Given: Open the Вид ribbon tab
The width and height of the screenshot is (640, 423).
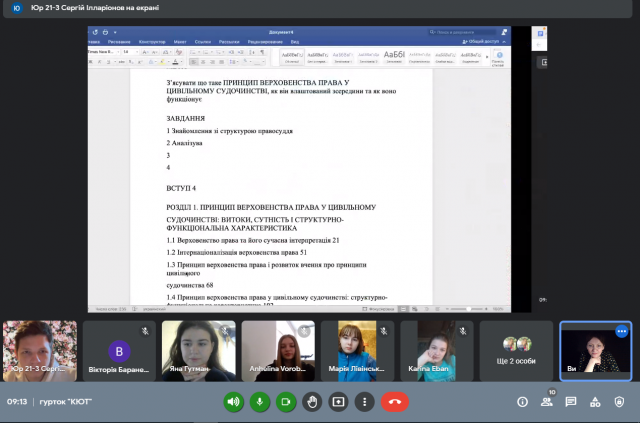Looking at the screenshot, I should pyautogui.click(x=295, y=42).
